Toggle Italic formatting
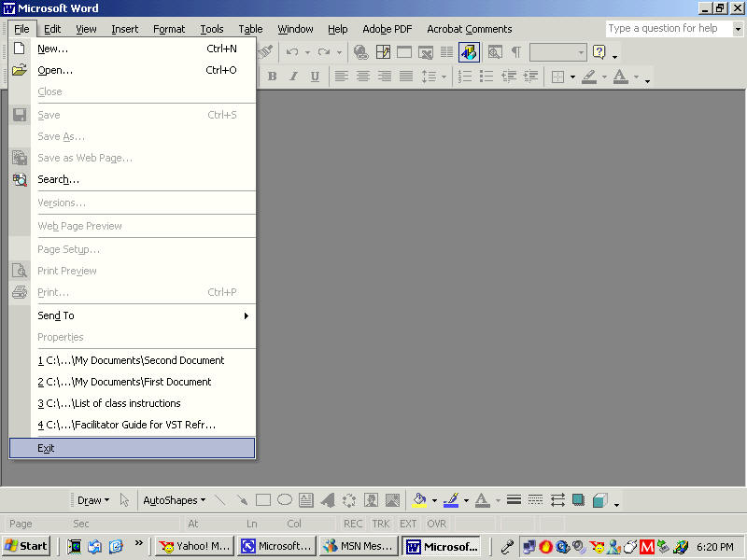The height and width of the screenshot is (560, 747). [293, 77]
